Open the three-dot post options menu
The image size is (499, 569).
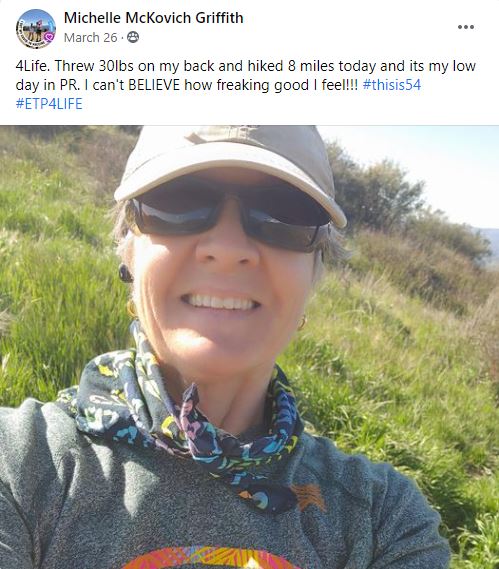[x=466, y=27]
